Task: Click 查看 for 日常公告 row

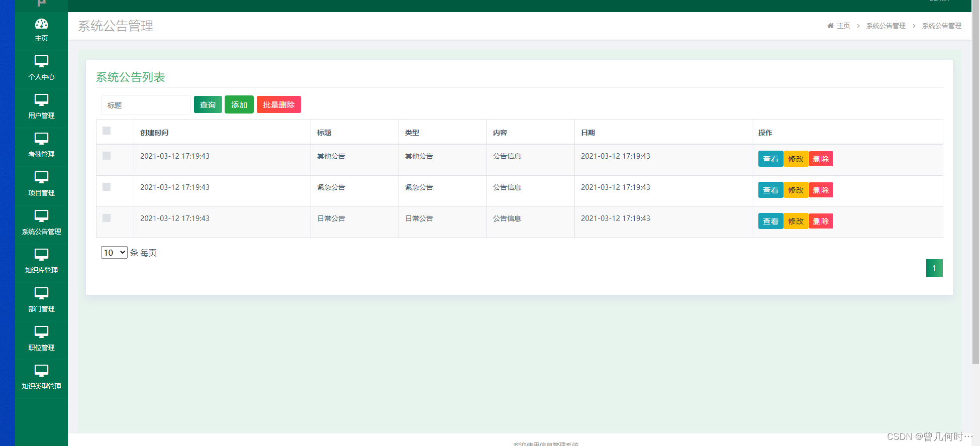Action: coord(770,221)
